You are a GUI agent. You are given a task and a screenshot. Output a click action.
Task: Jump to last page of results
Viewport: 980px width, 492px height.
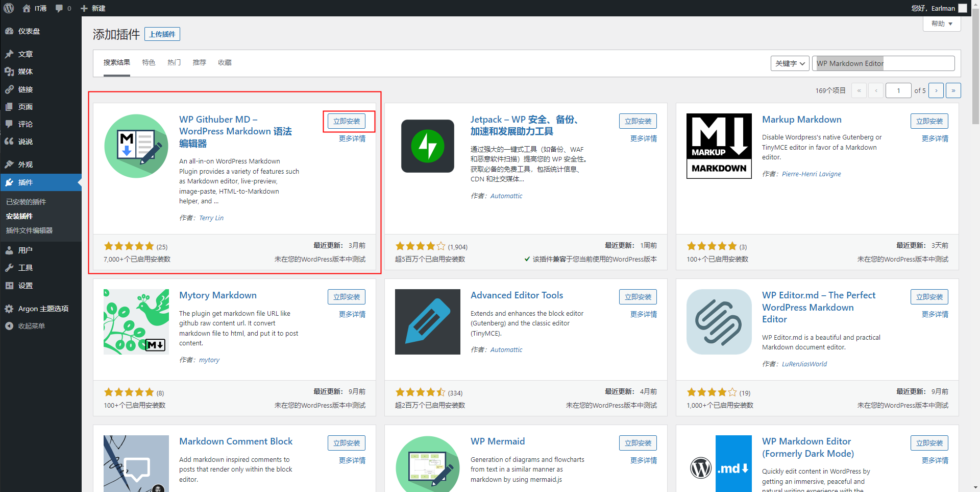click(953, 90)
